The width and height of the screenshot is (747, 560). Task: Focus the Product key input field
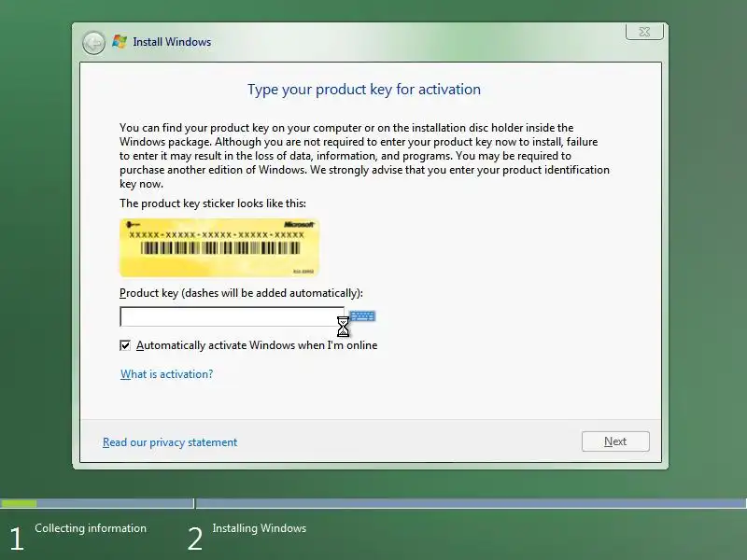pos(232,316)
